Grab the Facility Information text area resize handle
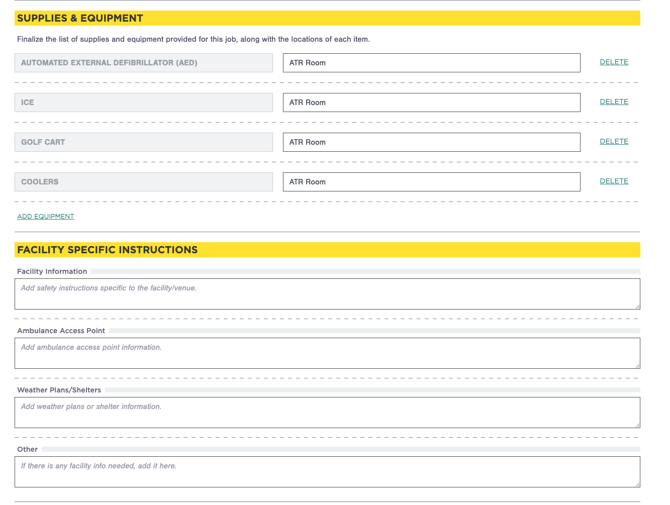Image resolution: width=670 pixels, height=505 pixels. click(x=636, y=306)
